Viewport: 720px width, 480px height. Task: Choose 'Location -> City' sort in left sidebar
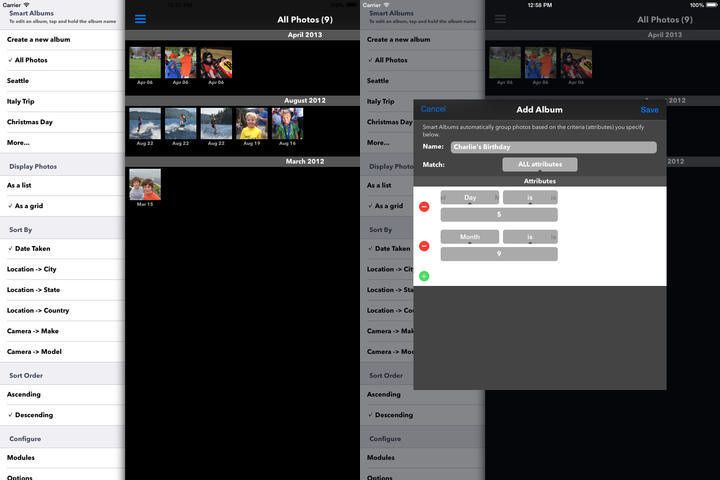[31, 269]
